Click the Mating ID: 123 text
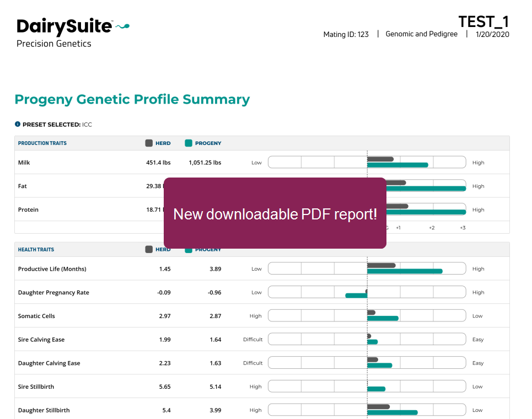Image resolution: width=532 pixels, height=419 pixels. [x=346, y=35]
